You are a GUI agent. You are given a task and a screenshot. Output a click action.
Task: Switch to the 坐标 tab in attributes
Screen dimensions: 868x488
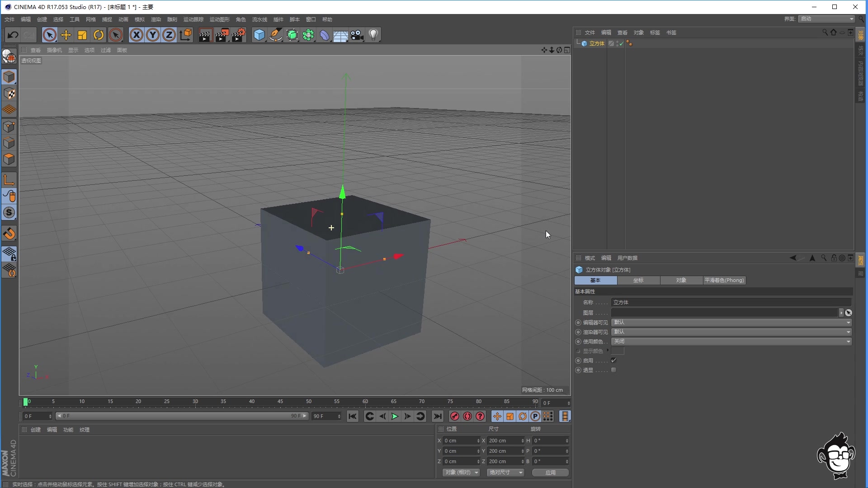[638, 280]
